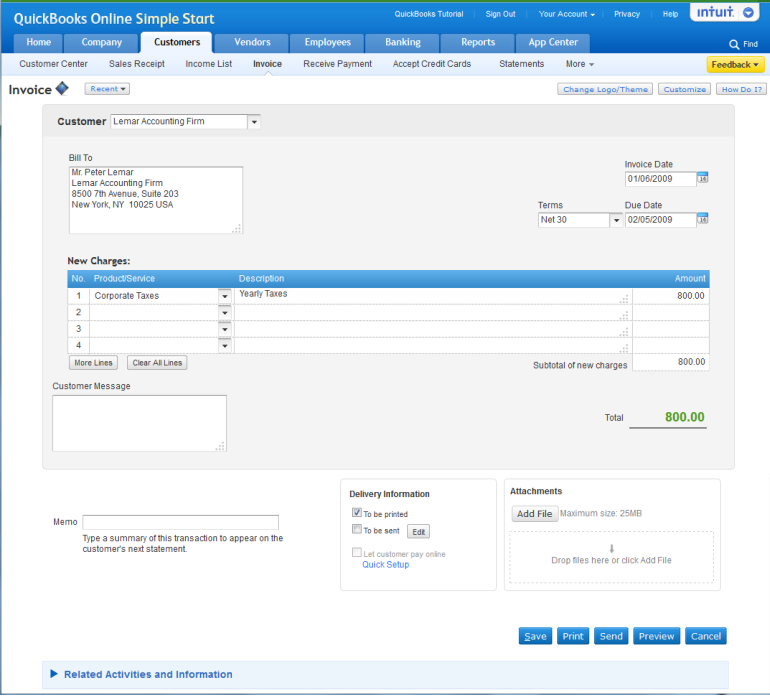The image size is (770, 697).
Task: Click the file drop zone area
Action: click(x=611, y=557)
